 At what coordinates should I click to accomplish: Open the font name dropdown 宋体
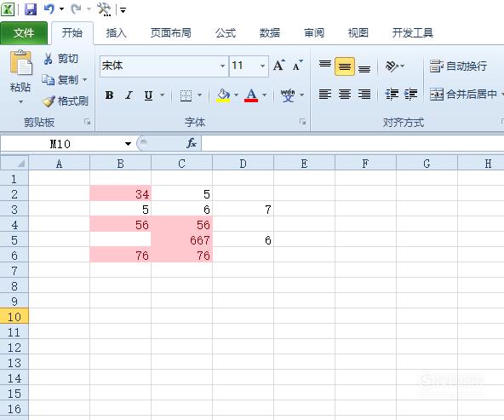tap(222, 66)
